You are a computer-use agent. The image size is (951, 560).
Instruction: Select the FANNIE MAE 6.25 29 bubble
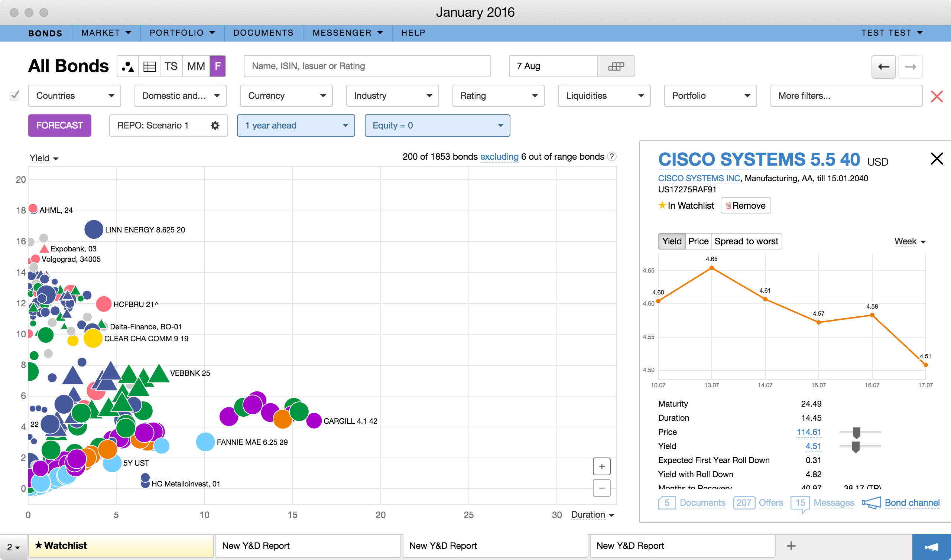pyautogui.click(x=205, y=442)
